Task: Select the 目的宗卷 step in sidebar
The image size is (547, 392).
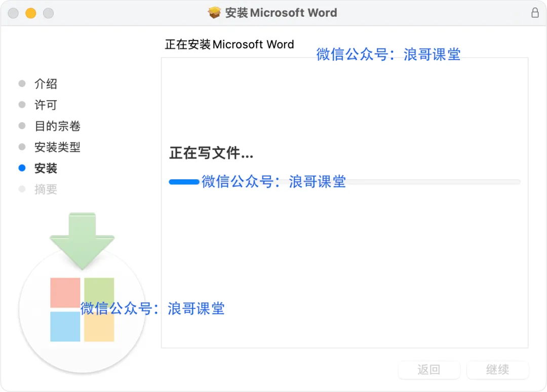Action: click(x=57, y=126)
